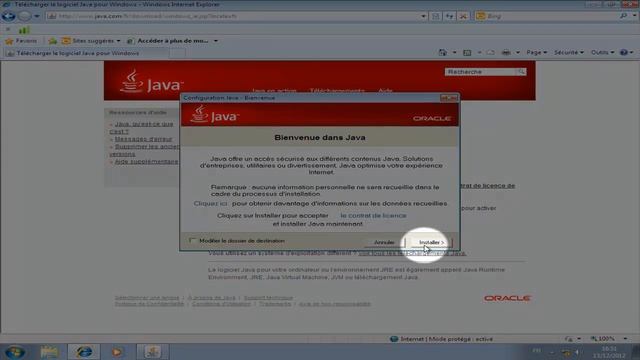This screenshot has height=360, width=640.
Task: Go back with the browser Back arrow
Action: pyautogui.click(x=8, y=16)
